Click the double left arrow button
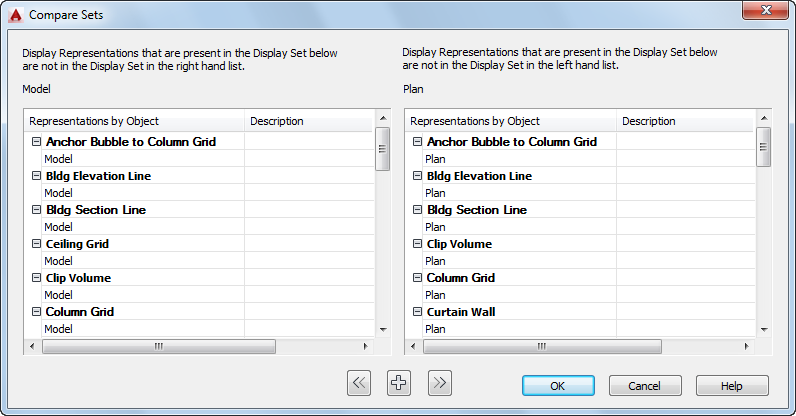This screenshot has height=416, width=796. (360, 383)
